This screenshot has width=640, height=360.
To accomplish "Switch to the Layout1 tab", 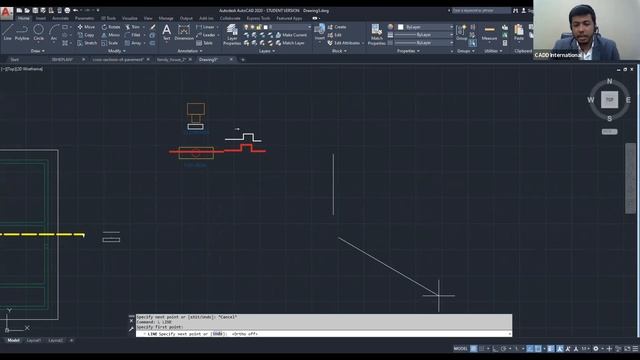I will click(x=33, y=340).
